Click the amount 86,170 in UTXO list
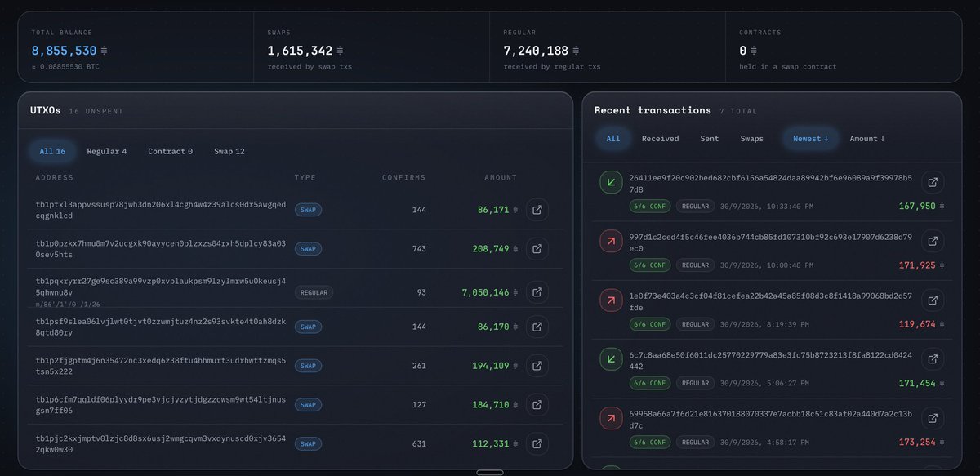Image resolution: width=980 pixels, height=476 pixels. coord(493,327)
